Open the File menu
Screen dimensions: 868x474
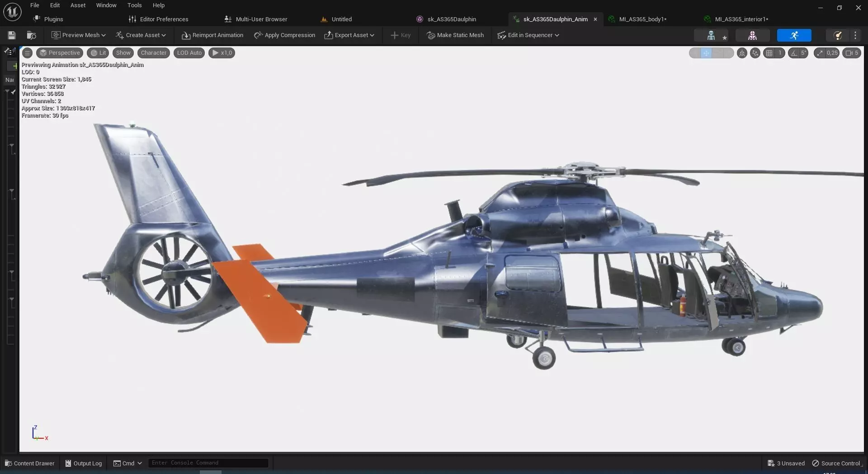tap(35, 5)
